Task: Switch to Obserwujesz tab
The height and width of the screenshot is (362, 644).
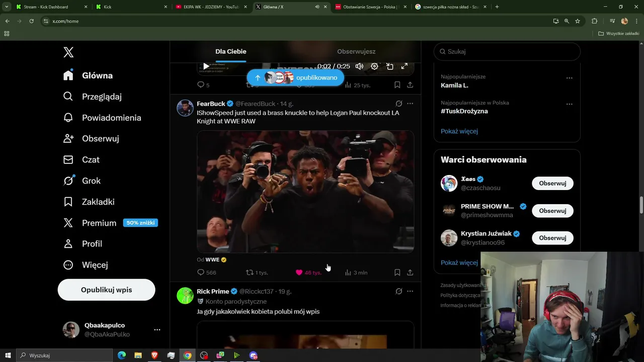Action: (x=356, y=51)
